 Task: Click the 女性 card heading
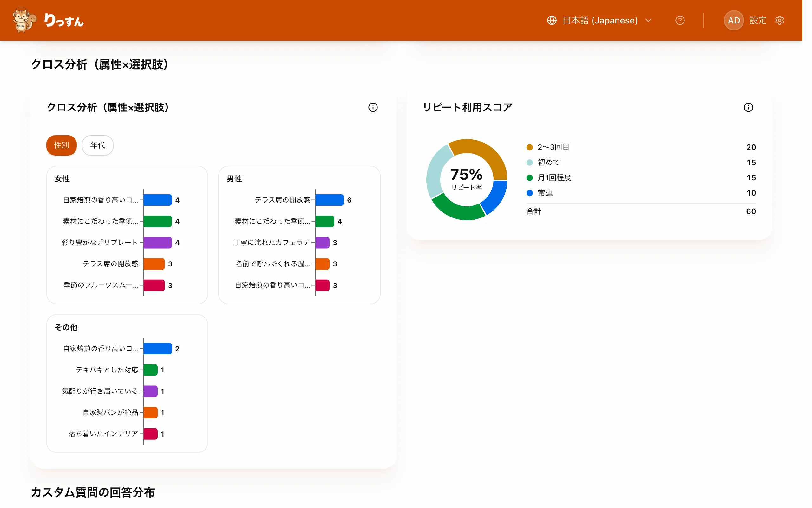[62, 179]
